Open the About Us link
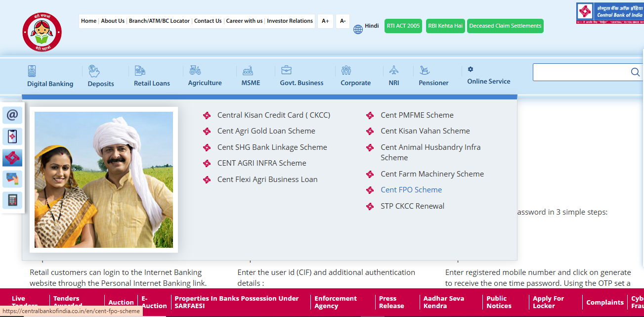The image size is (644, 317). click(113, 21)
